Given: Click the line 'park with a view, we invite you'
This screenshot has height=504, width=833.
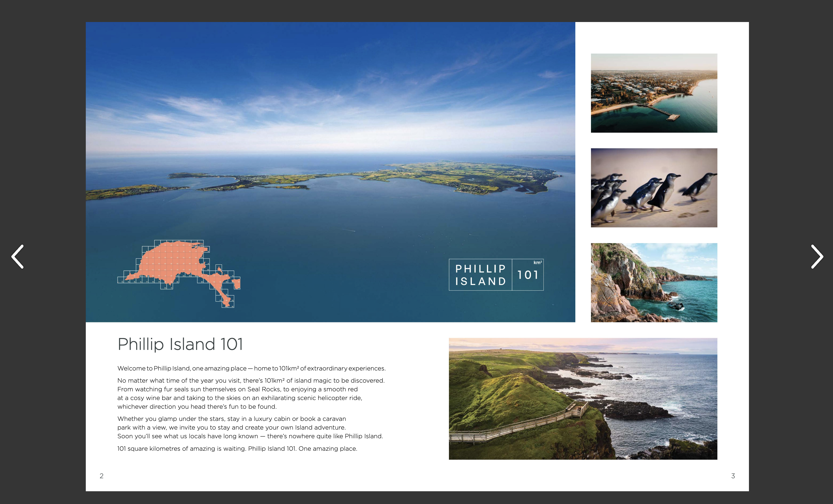Looking at the screenshot, I should pyautogui.click(x=231, y=427).
